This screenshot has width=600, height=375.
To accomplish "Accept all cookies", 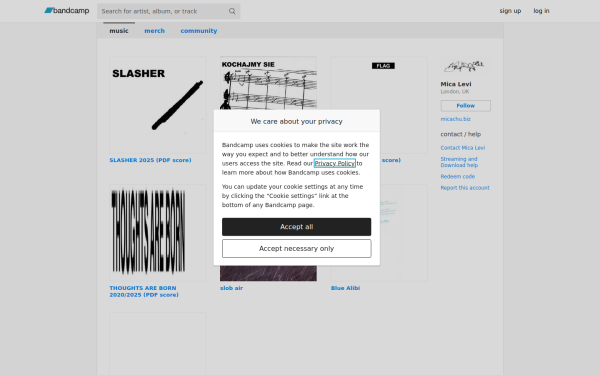I will click(297, 227).
